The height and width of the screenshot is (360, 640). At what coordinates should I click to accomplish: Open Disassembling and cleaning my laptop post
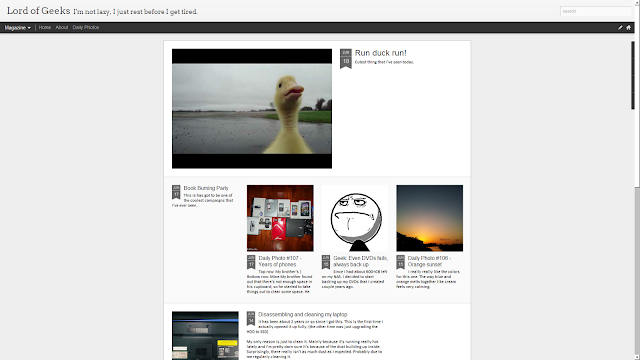click(x=302, y=315)
